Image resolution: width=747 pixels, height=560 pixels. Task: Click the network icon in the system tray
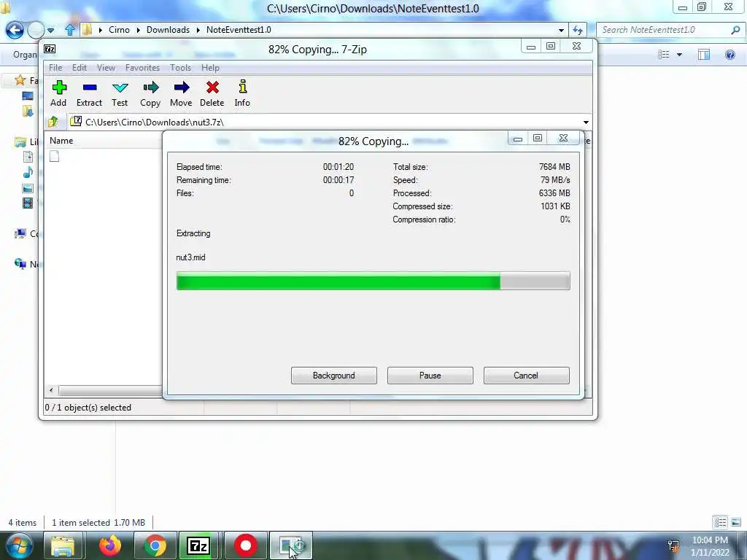pyautogui.click(x=673, y=545)
